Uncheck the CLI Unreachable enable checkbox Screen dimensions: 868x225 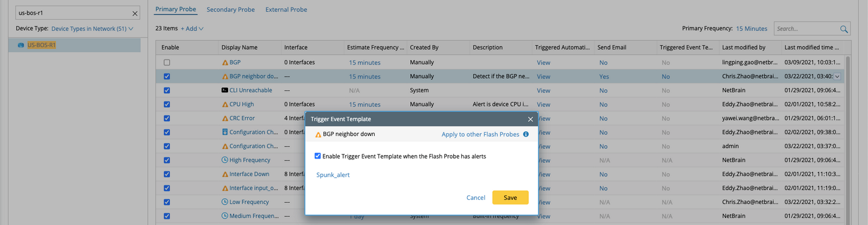click(167, 90)
